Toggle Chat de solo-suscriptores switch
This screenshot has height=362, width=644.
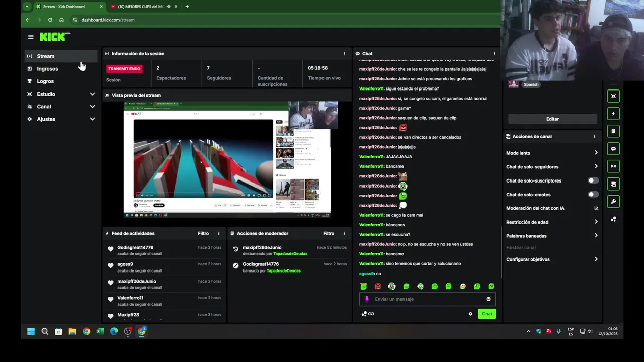pyautogui.click(x=593, y=180)
